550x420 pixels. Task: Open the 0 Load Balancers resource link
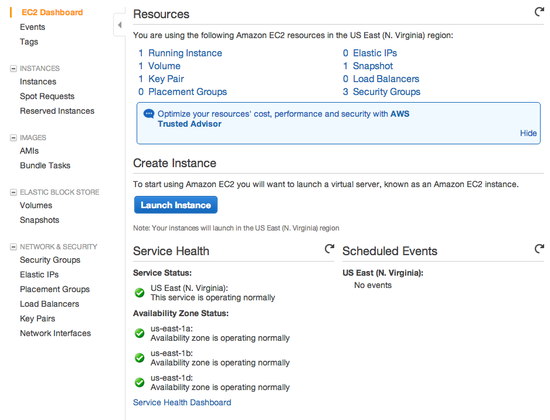coord(381,79)
